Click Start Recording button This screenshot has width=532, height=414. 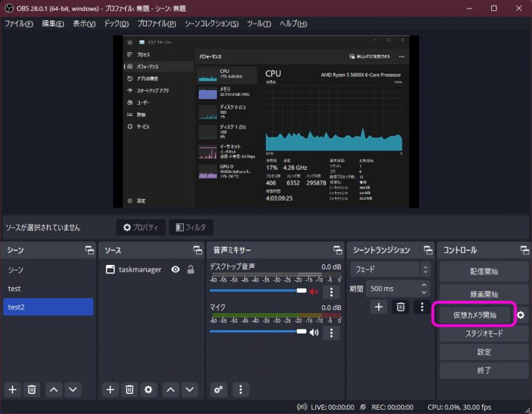point(484,294)
